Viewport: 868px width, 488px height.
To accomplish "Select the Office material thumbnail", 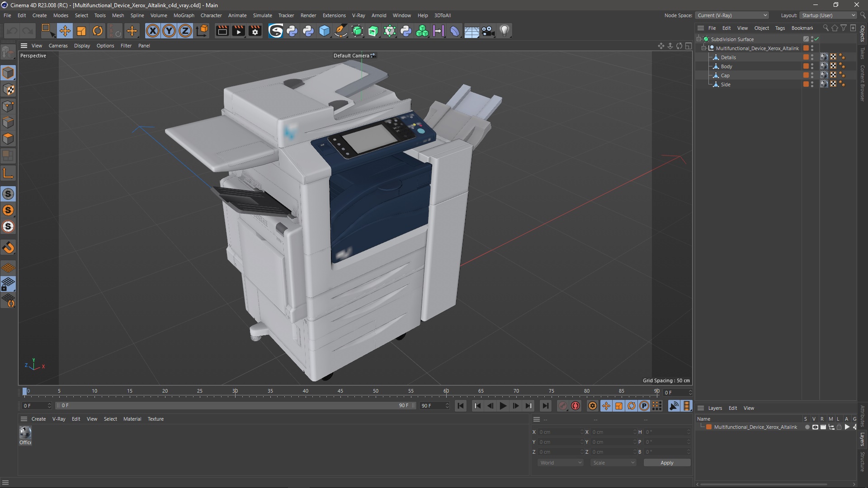I will (x=25, y=433).
